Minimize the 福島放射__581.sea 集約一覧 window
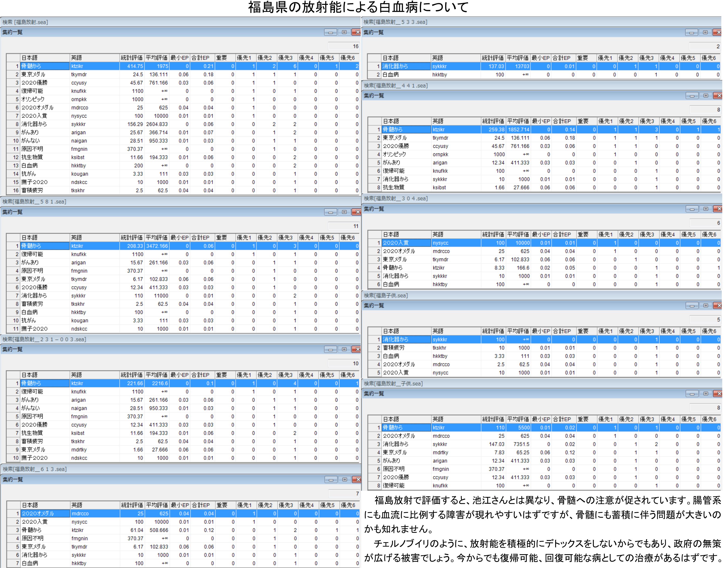The image size is (728, 568). point(330,212)
